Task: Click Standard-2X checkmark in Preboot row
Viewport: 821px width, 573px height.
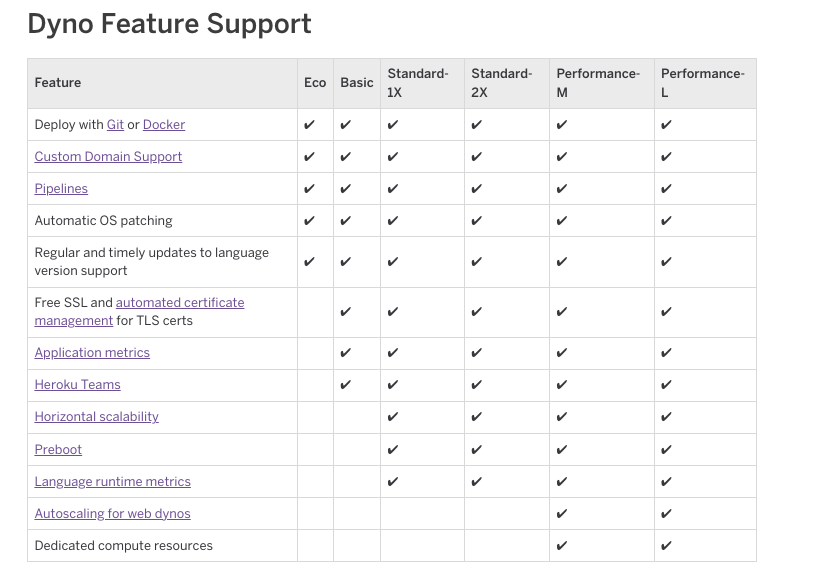Action: click(x=476, y=449)
